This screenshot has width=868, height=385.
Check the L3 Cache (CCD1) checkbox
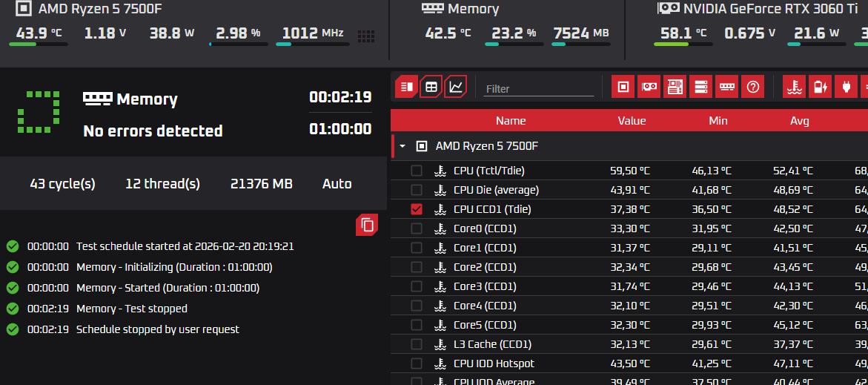point(417,344)
